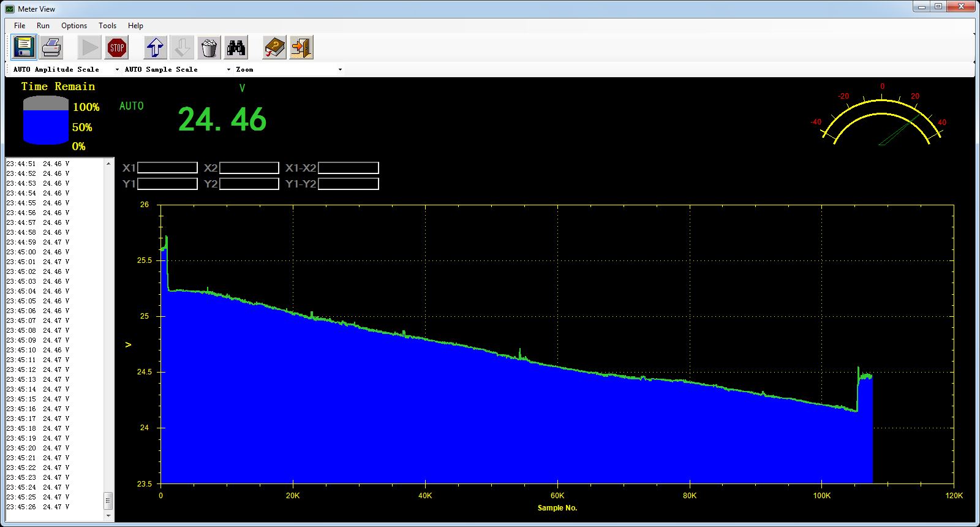The image size is (980, 527).
Task: Click the 100K tick label on the x-axis
Action: tap(822, 496)
